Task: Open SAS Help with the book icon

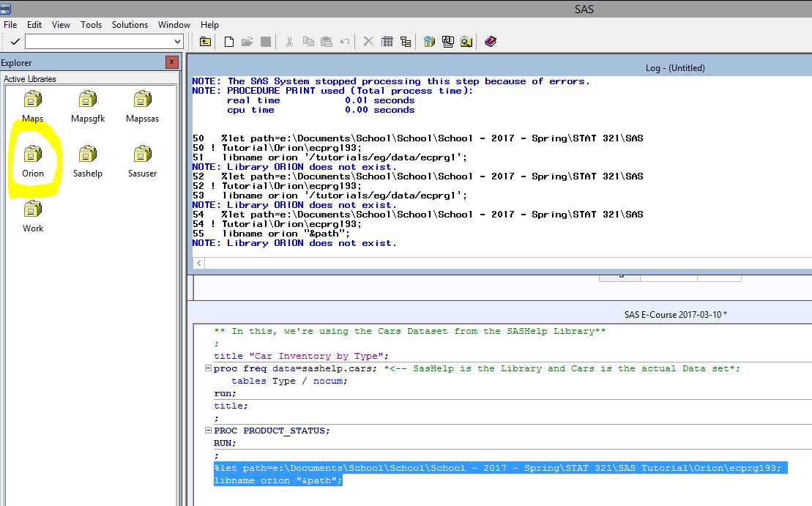Action: [489, 42]
